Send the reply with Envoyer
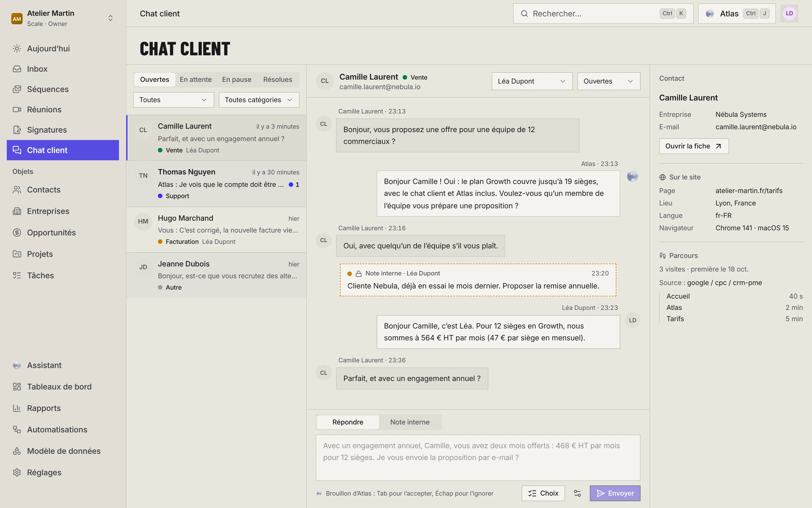The image size is (812, 508). 615,493
